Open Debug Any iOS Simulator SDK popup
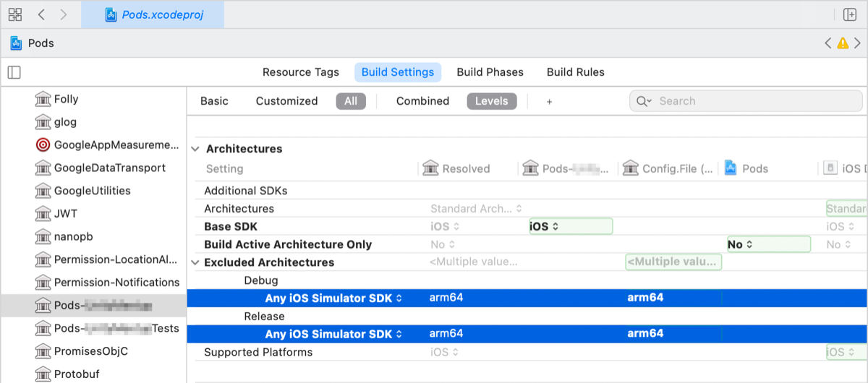The width and height of the screenshot is (868, 383). (x=333, y=298)
